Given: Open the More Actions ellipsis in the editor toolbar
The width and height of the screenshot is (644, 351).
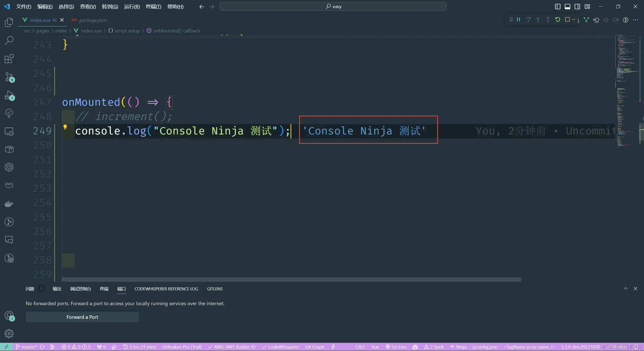Looking at the screenshot, I should coord(635,20).
